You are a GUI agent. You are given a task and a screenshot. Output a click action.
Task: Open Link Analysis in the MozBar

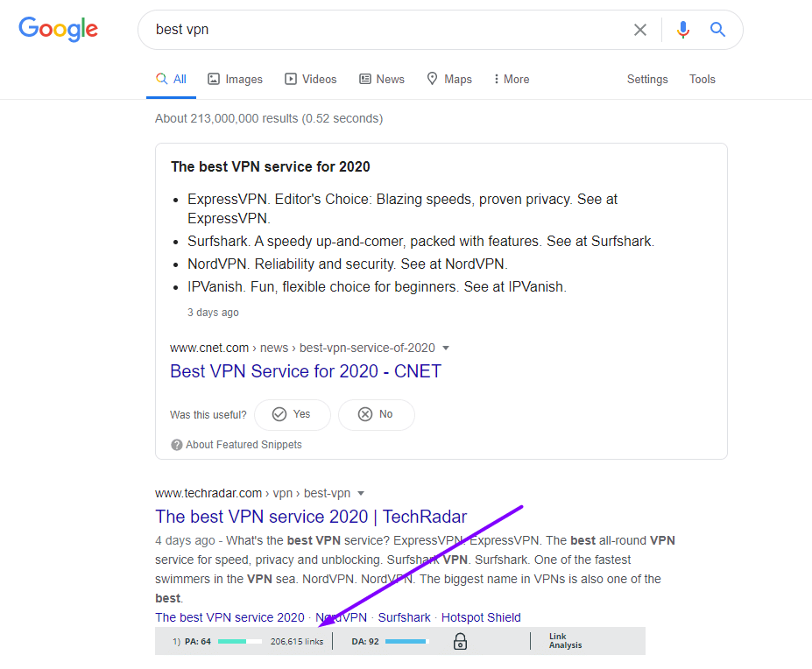(x=566, y=640)
